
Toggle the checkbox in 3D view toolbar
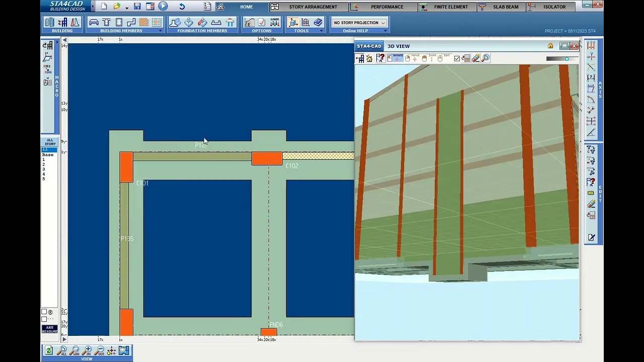457,59
